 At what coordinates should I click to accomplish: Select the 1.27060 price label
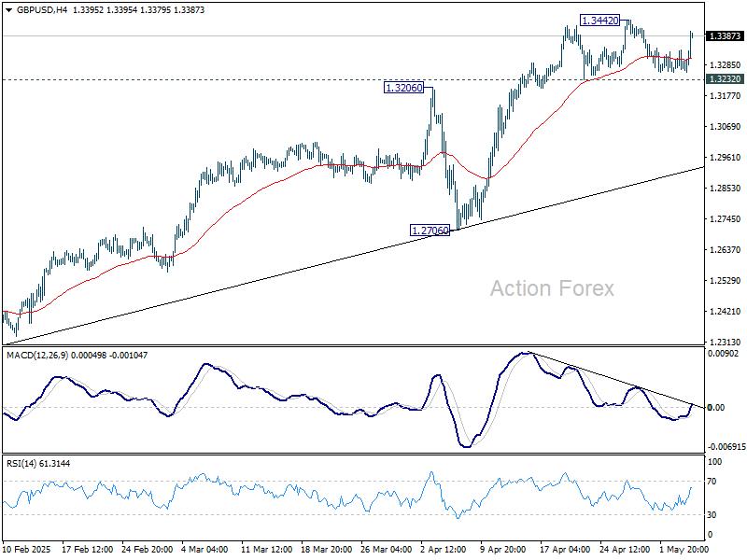(x=430, y=231)
